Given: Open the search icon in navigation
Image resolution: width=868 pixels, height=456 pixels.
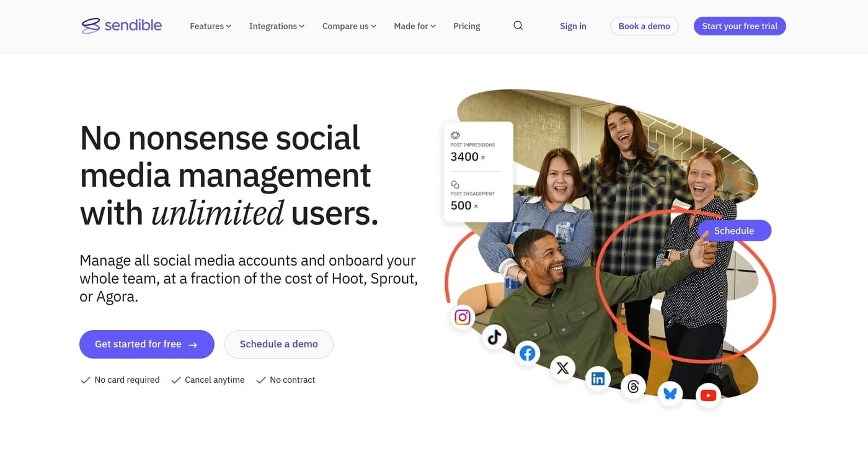Looking at the screenshot, I should pyautogui.click(x=518, y=25).
